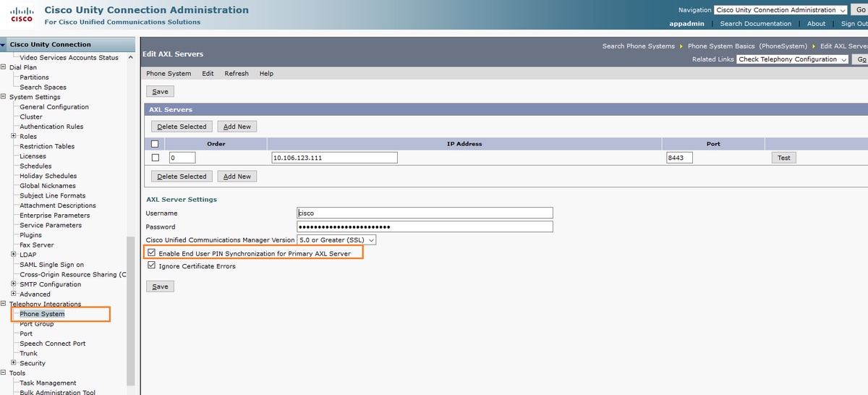
Task: Test the 10.106.123.111 AXL server
Action: click(x=784, y=158)
